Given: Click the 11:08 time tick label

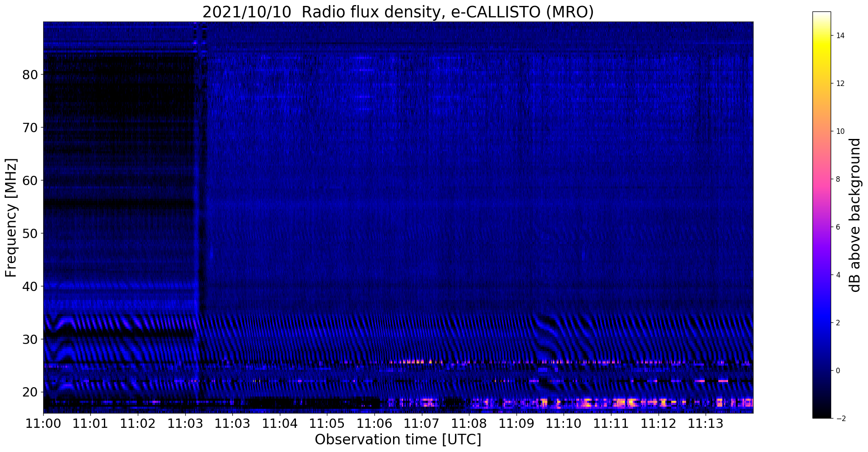Looking at the screenshot, I should [x=469, y=423].
